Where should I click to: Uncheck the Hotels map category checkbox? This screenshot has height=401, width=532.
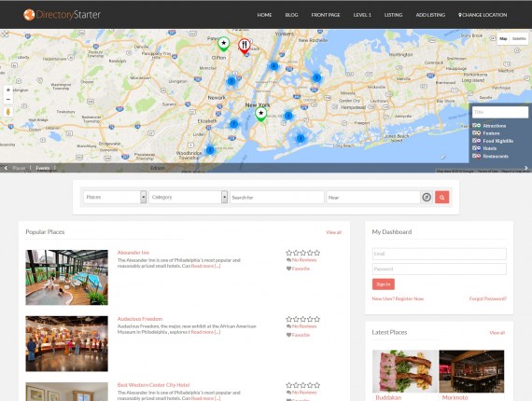point(475,148)
